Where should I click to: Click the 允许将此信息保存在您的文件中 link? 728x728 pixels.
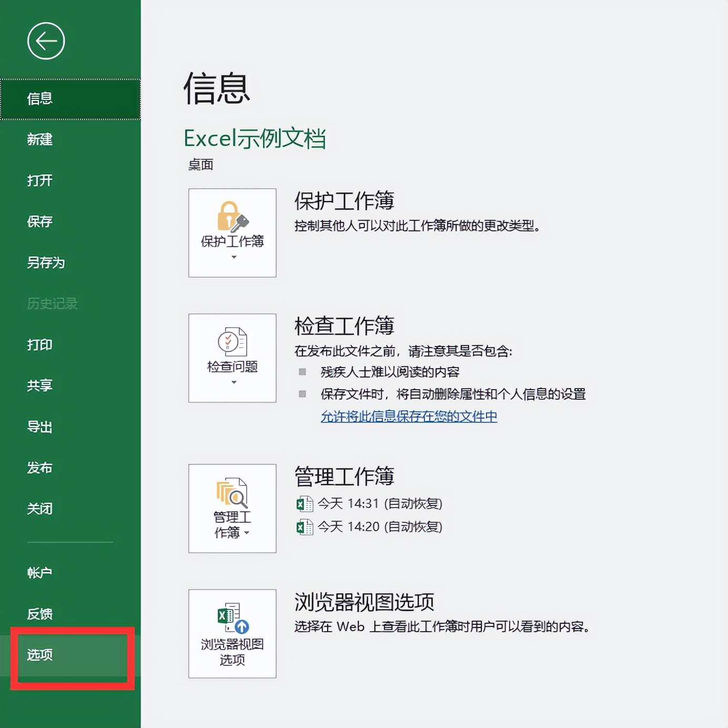[x=409, y=417]
